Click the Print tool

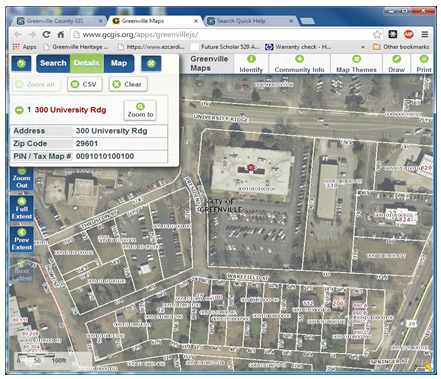(x=423, y=64)
